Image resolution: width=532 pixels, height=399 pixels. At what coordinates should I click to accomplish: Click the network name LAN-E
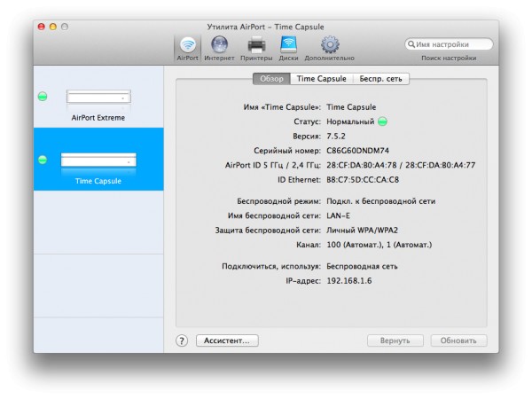point(338,215)
